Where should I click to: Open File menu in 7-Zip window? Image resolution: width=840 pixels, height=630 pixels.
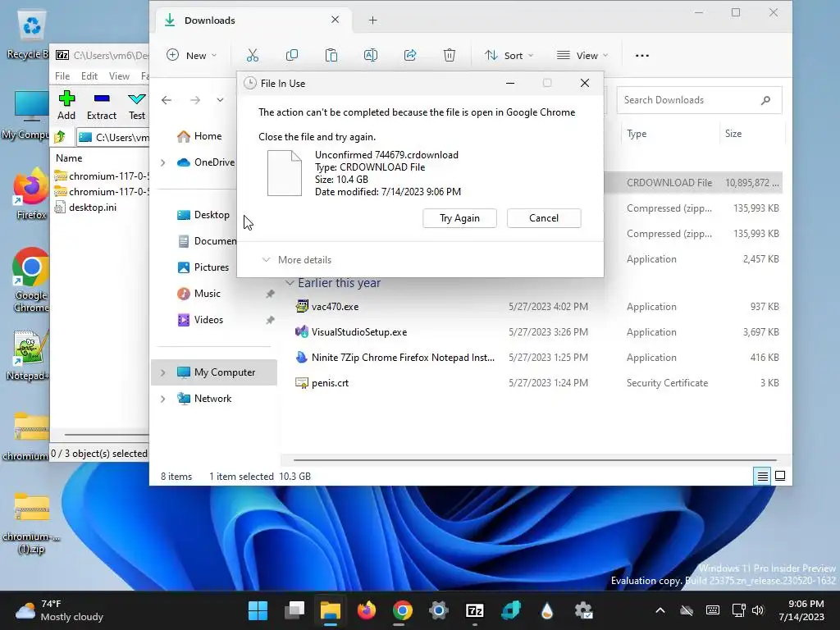62,76
